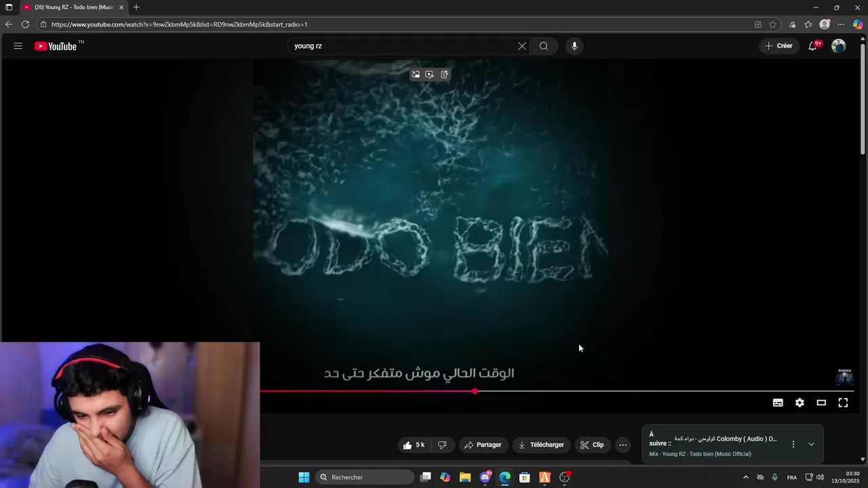Viewport: 868px width, 488px height.
Task: Click the address bar URL
Action: coord(179,24)
